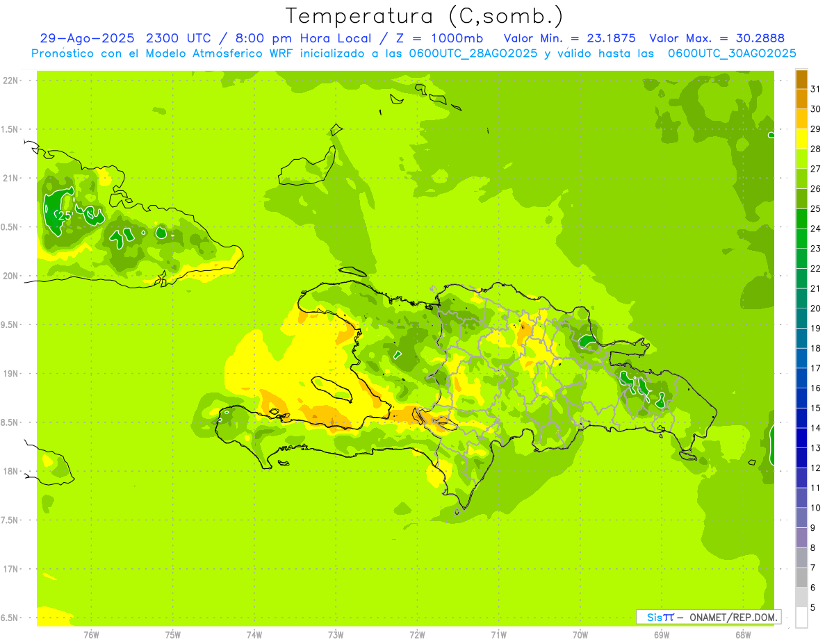The width and height of the screenshot is (834, 644).
Task: Select the date text "29-Ago-2025"
Action: click(87, 38)
